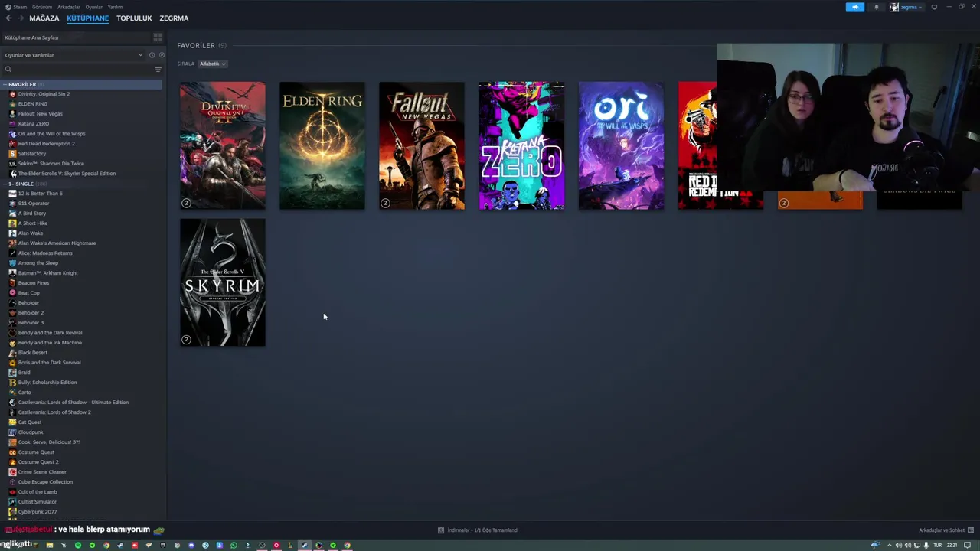Open Ori Will of the Wisps cover

(x=621, y=145)
